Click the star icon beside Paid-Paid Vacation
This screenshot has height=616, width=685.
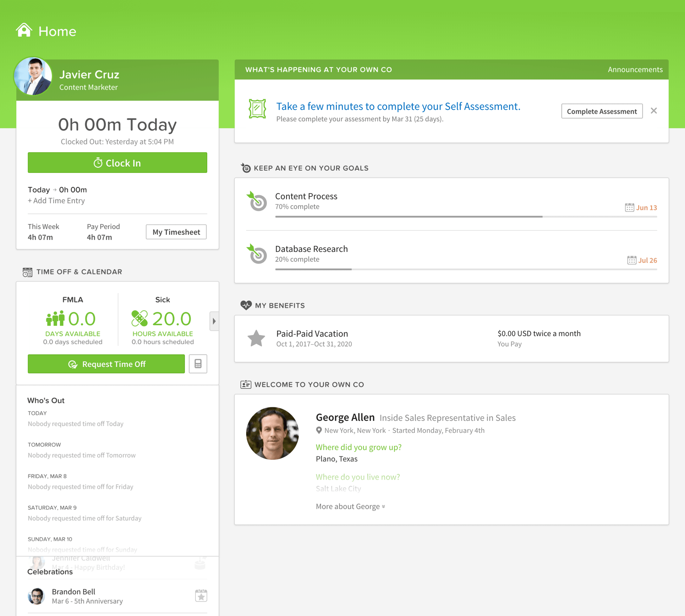pyautogui.click(x=256, y=338)
